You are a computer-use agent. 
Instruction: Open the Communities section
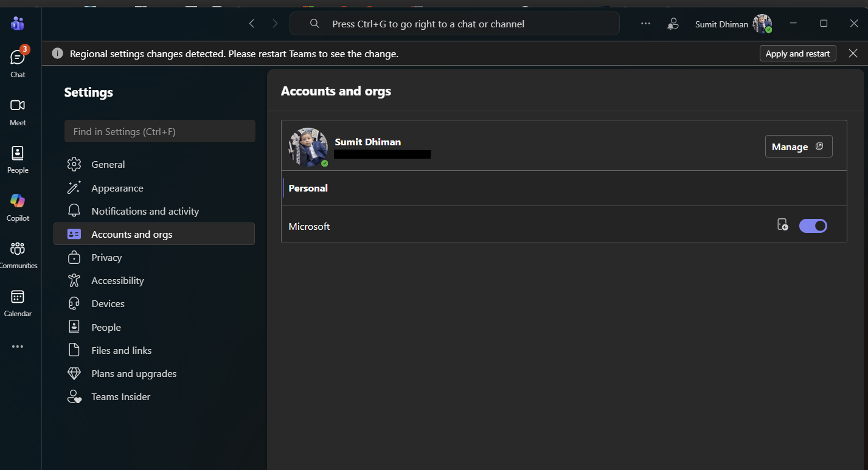pyautogui.click(x=18, y=255)
